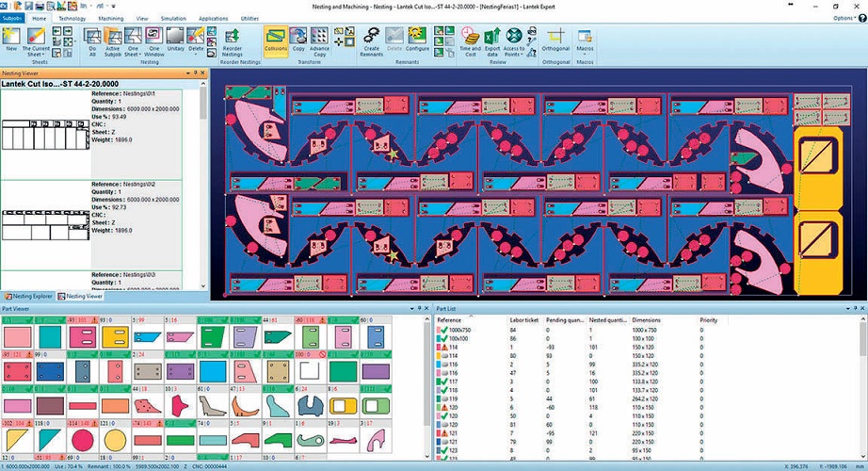Toggle auto-hide pin on Part Viewer panel
This screenshot has width=868, height=471.
coord(419,309)
